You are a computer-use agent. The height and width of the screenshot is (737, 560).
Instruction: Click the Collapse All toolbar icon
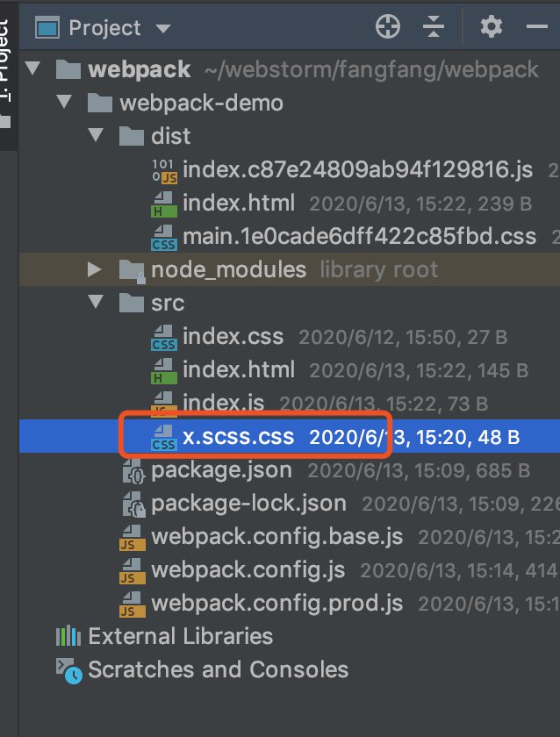[x=434, y=27]
